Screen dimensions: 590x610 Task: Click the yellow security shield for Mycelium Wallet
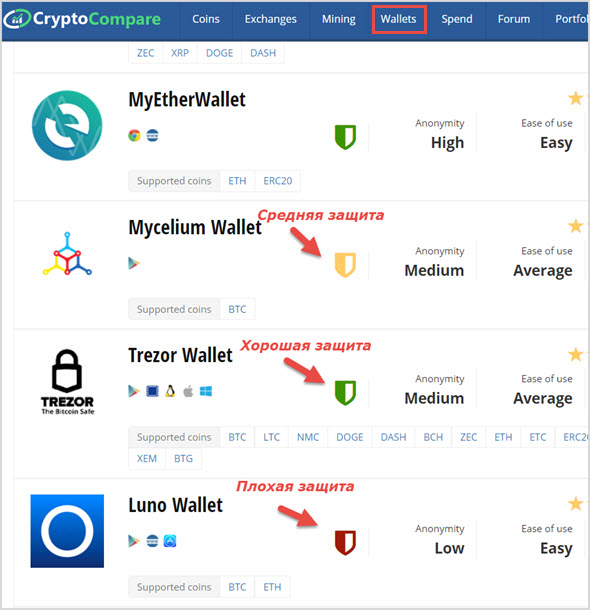pos(345,265)
